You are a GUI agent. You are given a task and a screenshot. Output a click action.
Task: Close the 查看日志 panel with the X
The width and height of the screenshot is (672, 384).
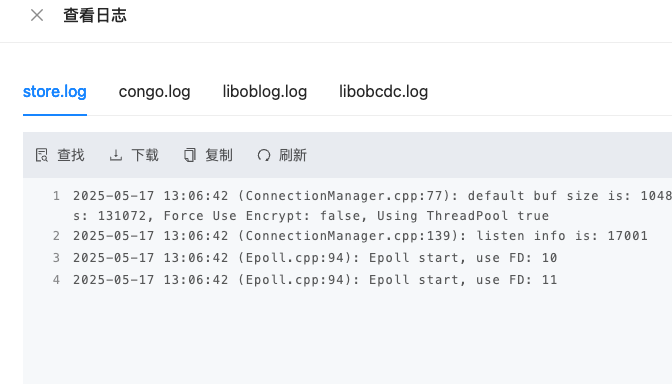point(37,15)
